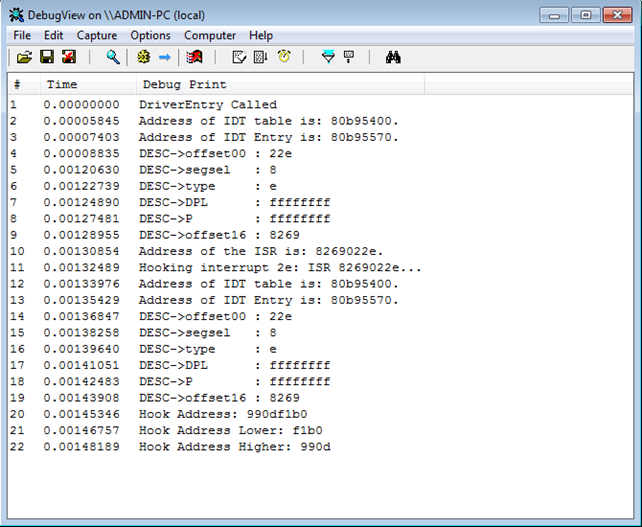This screenshot has height=527, width=642.
Task: Open the Help menu
Action: point(260,35)
